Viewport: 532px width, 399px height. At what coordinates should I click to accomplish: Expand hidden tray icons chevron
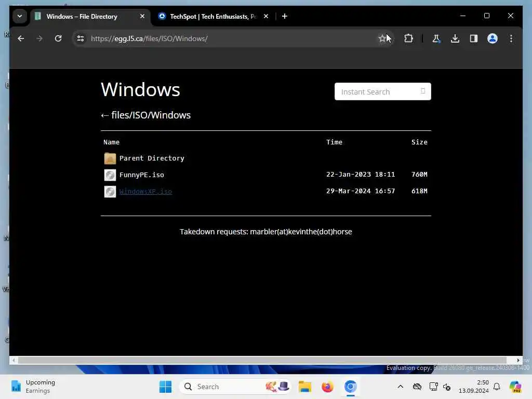click(401, 387)
